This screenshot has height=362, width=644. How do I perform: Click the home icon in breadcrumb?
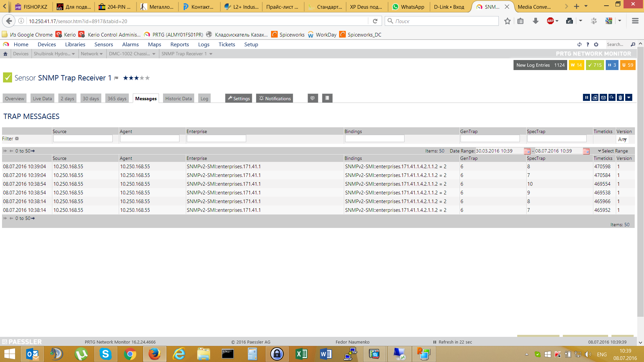[5, 54]
